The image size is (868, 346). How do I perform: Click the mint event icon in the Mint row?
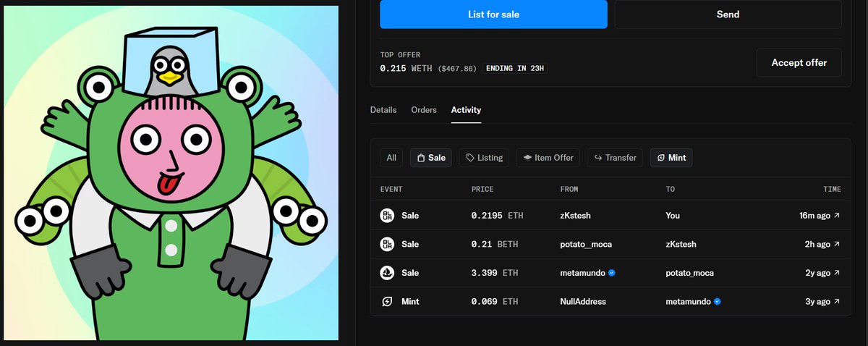click(387, 301)
